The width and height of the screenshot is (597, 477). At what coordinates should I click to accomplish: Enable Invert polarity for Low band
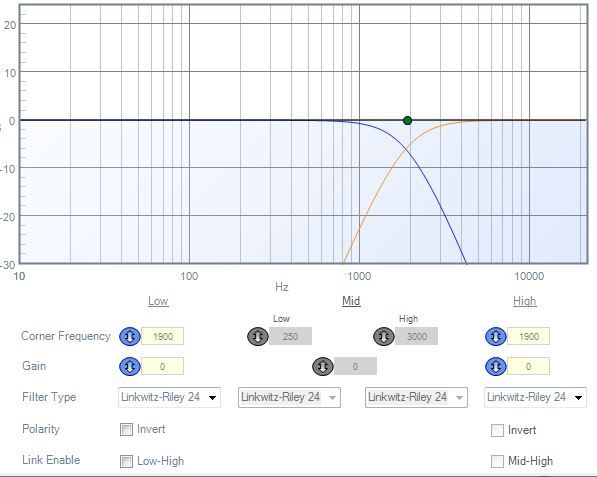coord(126,429)
